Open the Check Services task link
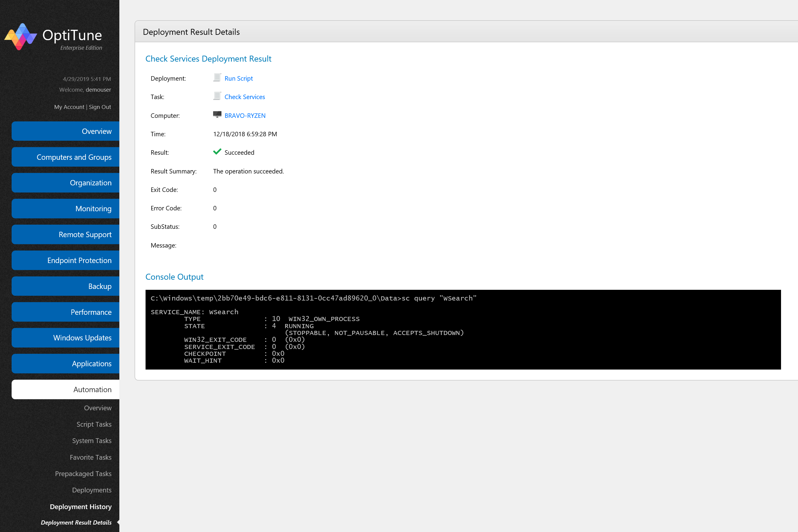This screenshot has width=798, height=532. pos(244,97)
